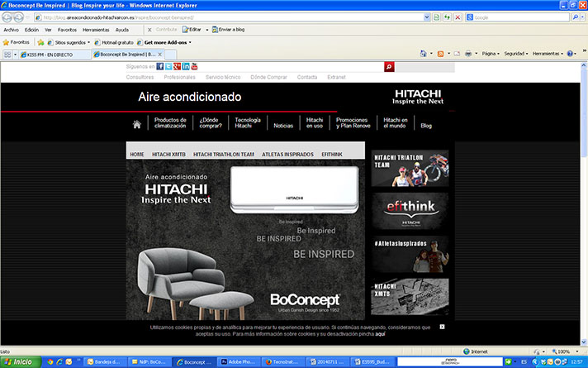Open the Hitachi Triatlon Team thumbnail
The height and width of the screenshot is (368, 588).
tap(410, 168)
